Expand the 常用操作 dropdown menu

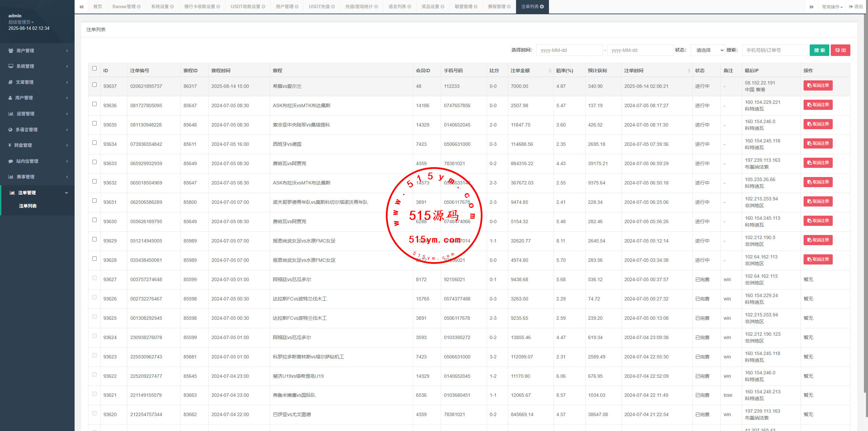(832, 7)
